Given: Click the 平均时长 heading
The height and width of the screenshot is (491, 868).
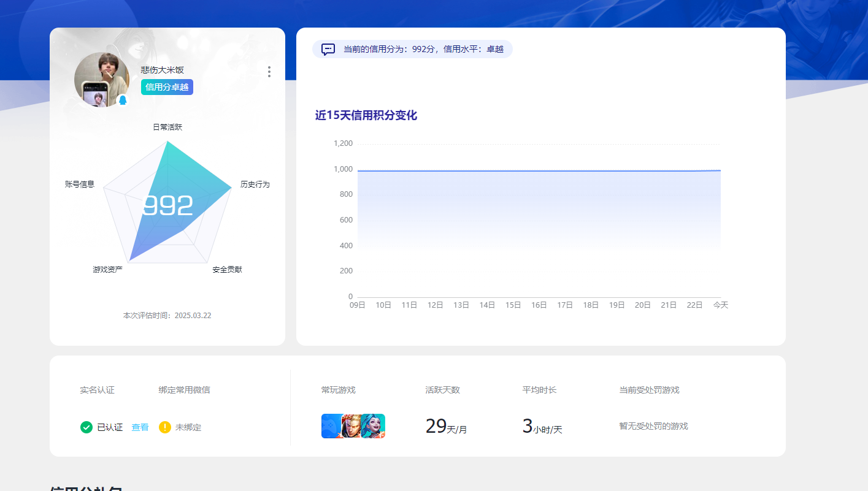Looking at the screenshot, I should pyautogui.click(x=540, y=390).
